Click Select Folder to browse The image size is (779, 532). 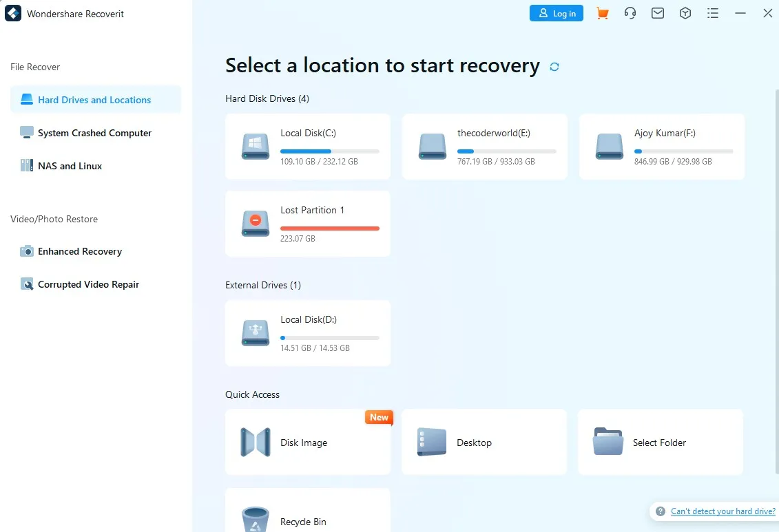click(x=659, y=442)
